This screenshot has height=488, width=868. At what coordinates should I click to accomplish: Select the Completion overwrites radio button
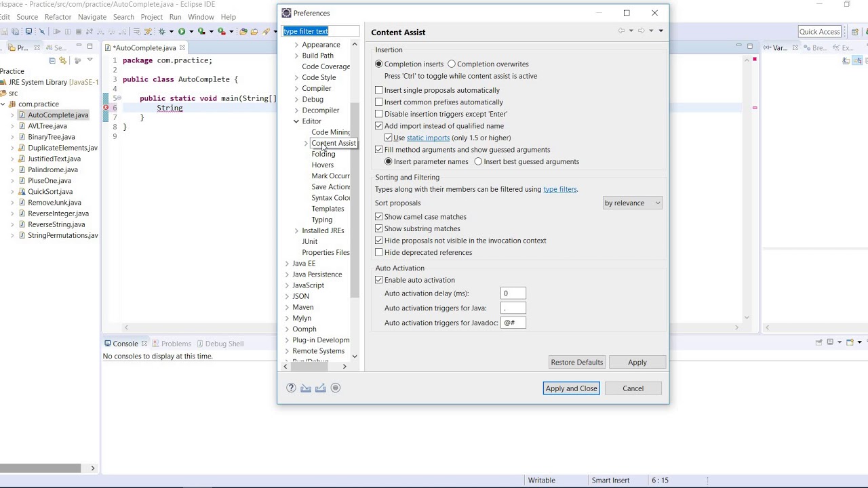click(452, 64)
